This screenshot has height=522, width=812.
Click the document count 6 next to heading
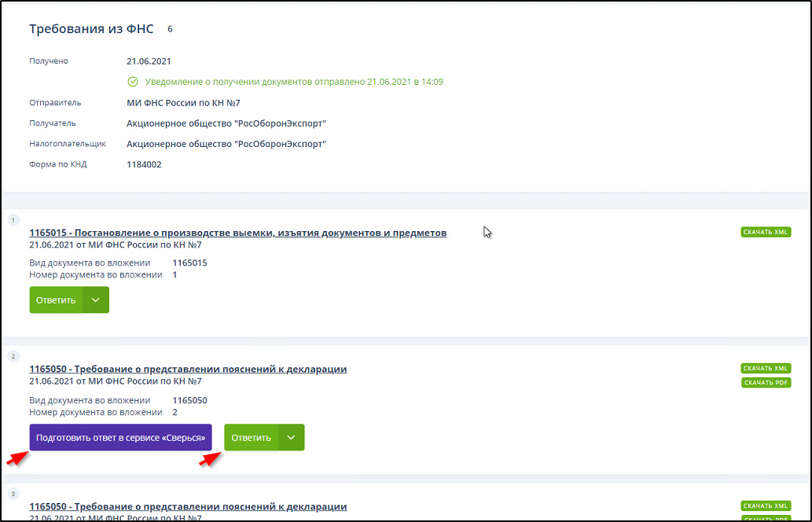[170, 29]
